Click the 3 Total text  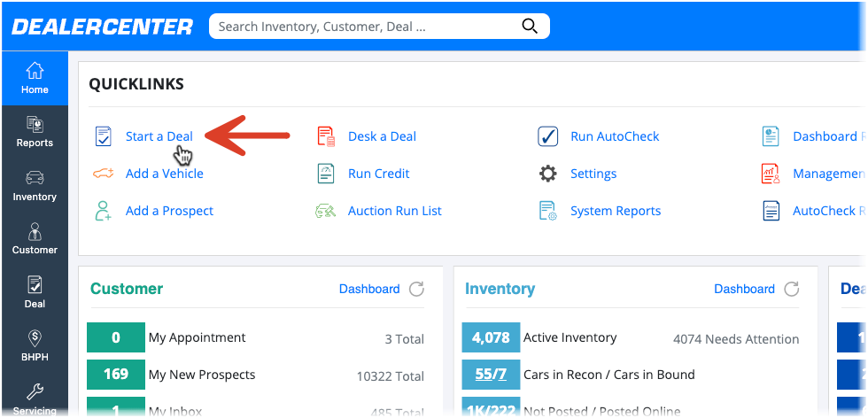tap(405, 339)
